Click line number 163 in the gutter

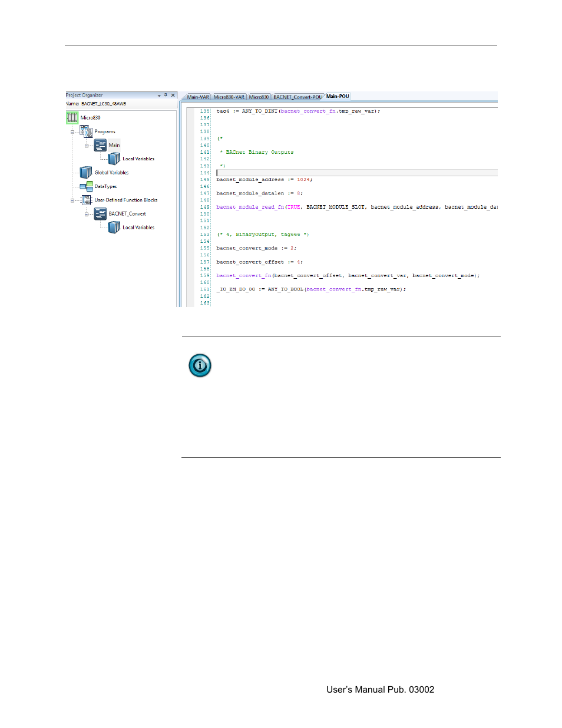click(x=204, y=303)
